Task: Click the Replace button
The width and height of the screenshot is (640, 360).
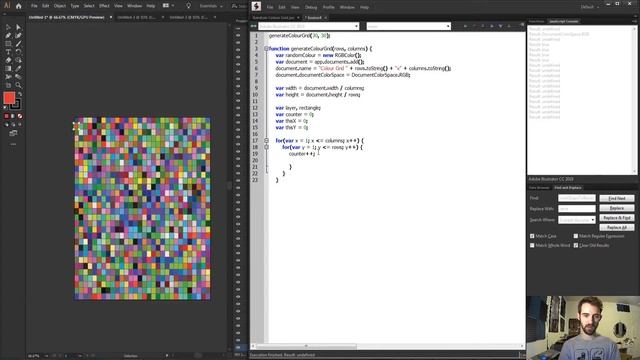Action: point(617,208)
